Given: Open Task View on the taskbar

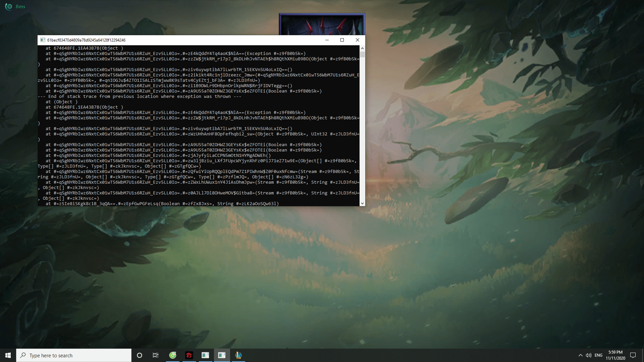Looking at the screenshot, I should (x=156, y=355).
